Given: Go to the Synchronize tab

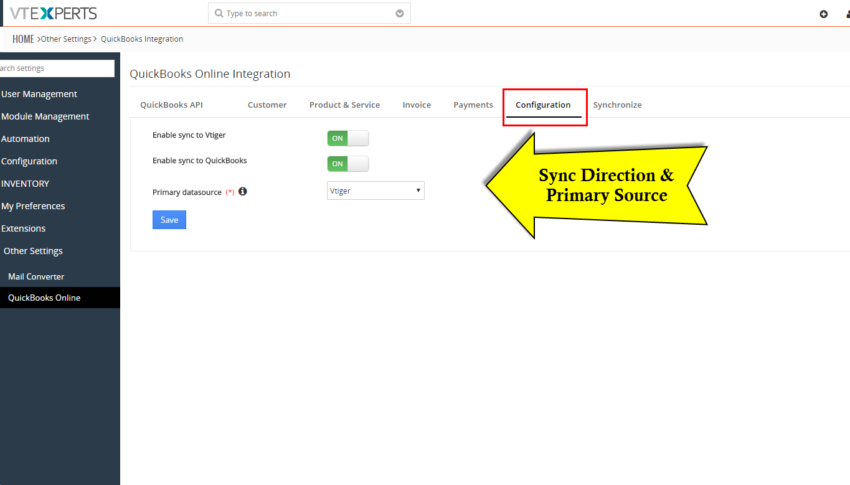Looking at the screenshot, I should 617,105.
